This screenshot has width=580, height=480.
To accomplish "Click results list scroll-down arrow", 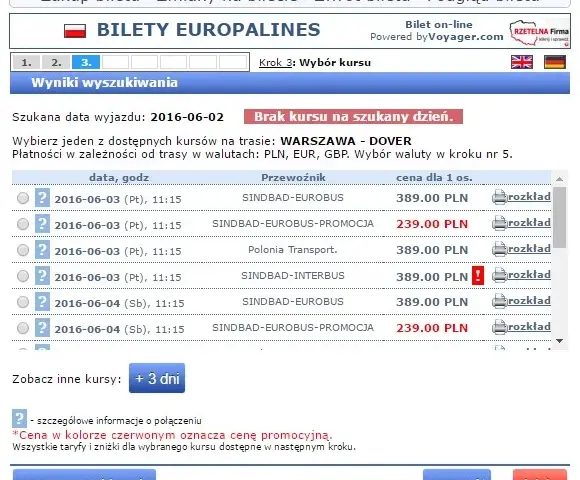I will pyautogui.click(x=560, y=341).
